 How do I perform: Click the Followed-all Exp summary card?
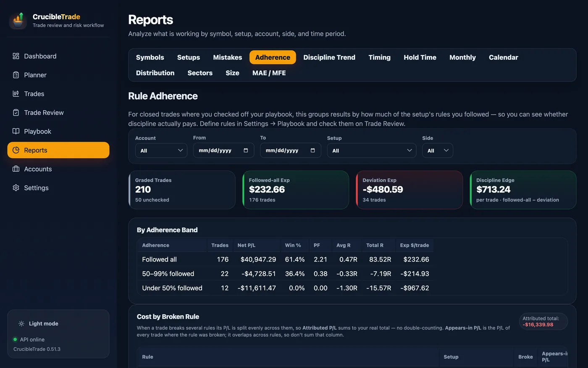coord(296,190)
